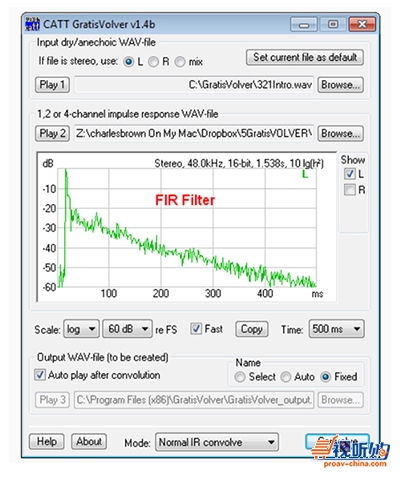Enable the Show R channel checkbox
This screenshot has width=400, height=477.
click(349, 190)
